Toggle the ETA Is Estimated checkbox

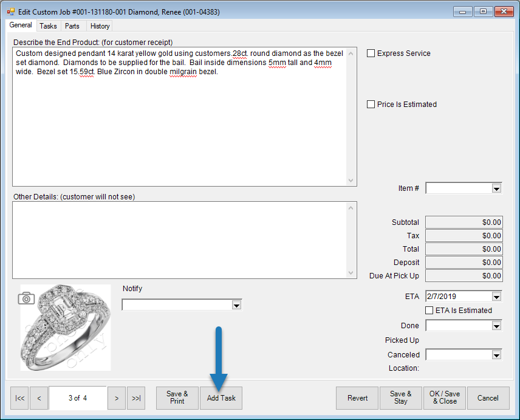429,310
